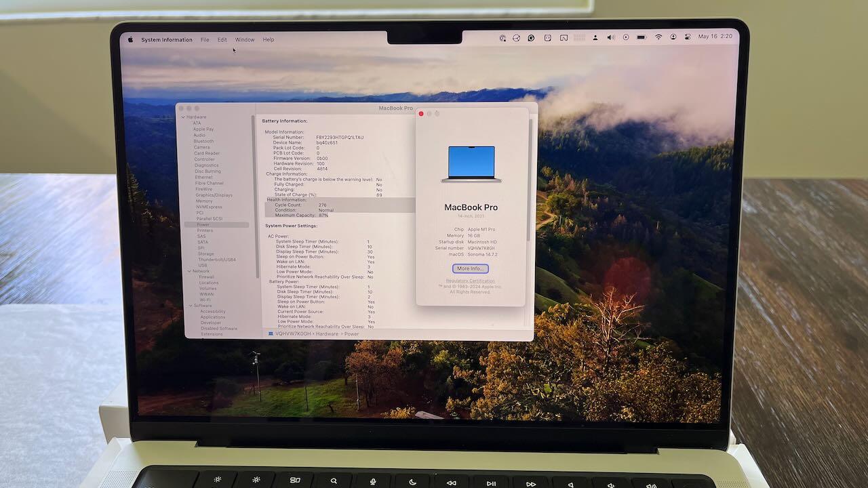This screenshot has height=488, width=868.
Task: Click the More Info… button
Action: (470, 269)
